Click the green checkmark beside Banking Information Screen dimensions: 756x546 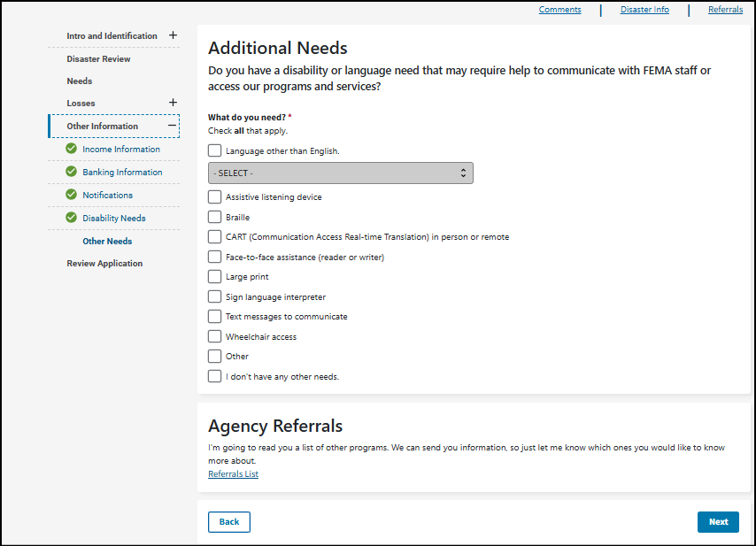click(x=71, y=172)
